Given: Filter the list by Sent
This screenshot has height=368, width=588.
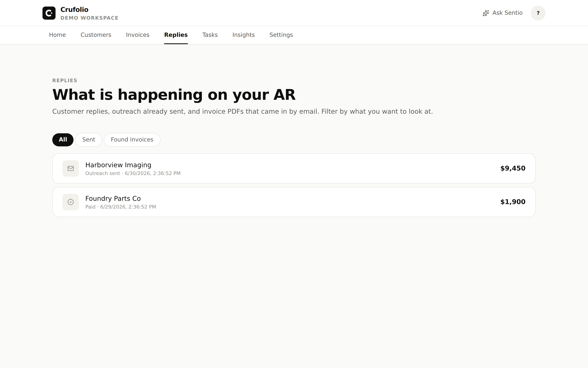Looking at the screenshot, I should [x=88, y=140].
